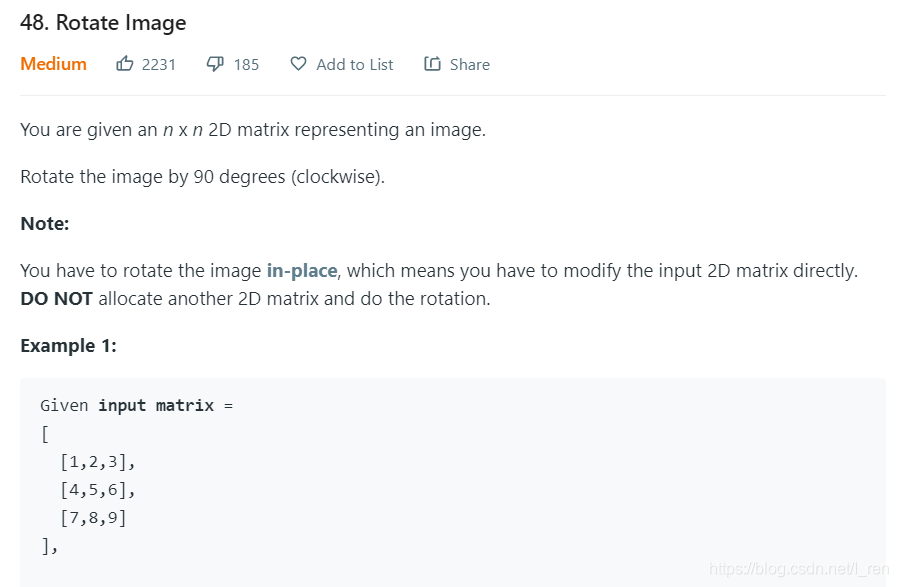Image resolution: width=898 pixels, height=587 pixels.
Task: Select the dislike counter showing 185
Action: tap(246, 64)
